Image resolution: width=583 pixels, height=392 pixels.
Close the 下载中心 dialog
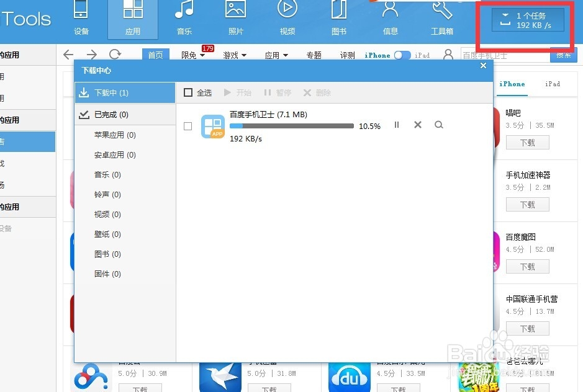coord(484,66)
